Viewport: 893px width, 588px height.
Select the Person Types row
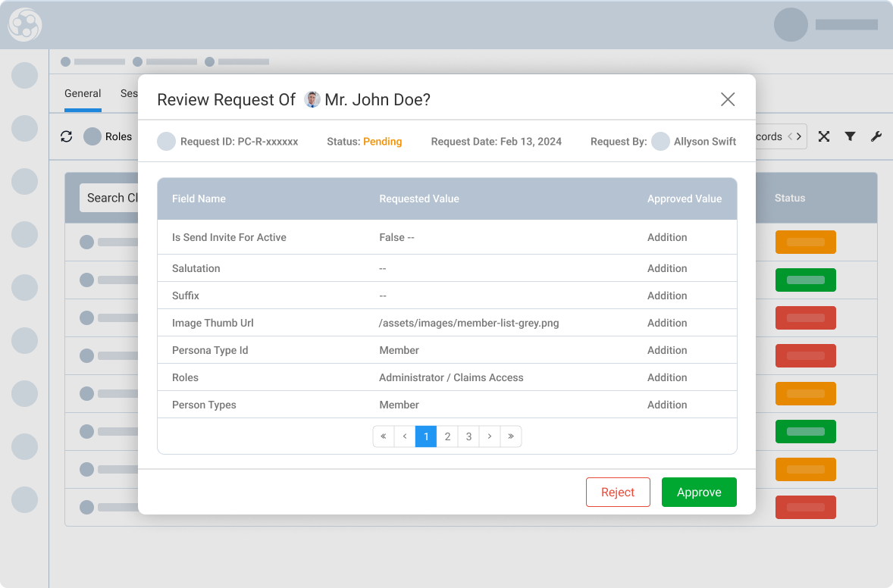coord(447,405)
